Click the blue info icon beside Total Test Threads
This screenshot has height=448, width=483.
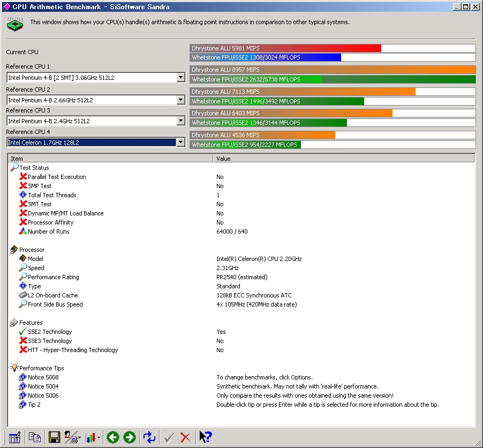point(23,195)
